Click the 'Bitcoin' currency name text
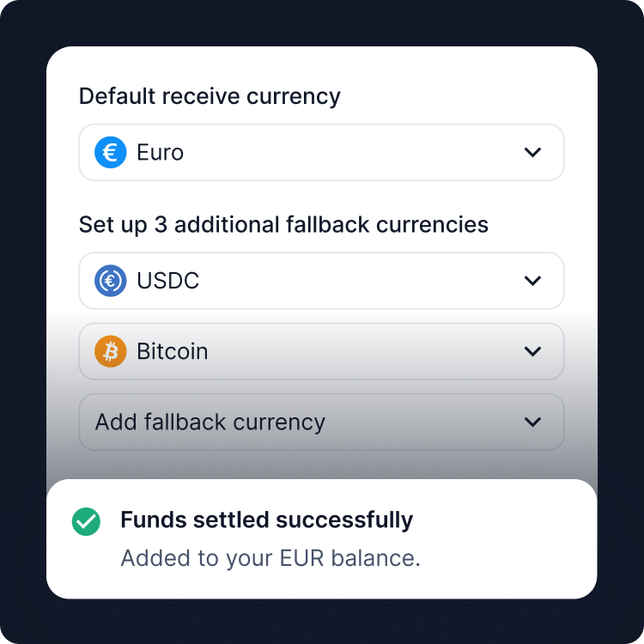 [173, 351]
